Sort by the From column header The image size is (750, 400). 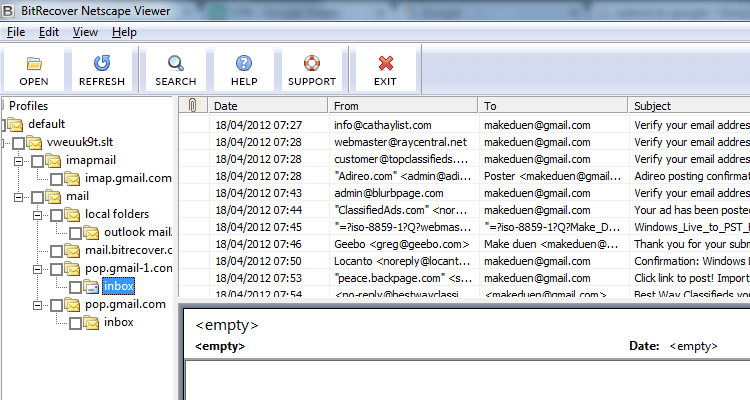click(403, 106)
